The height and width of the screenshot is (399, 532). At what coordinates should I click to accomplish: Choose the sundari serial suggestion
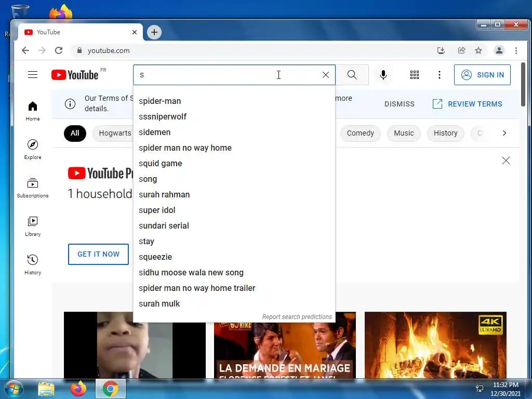pyautogui.click(x=234, y=226)
